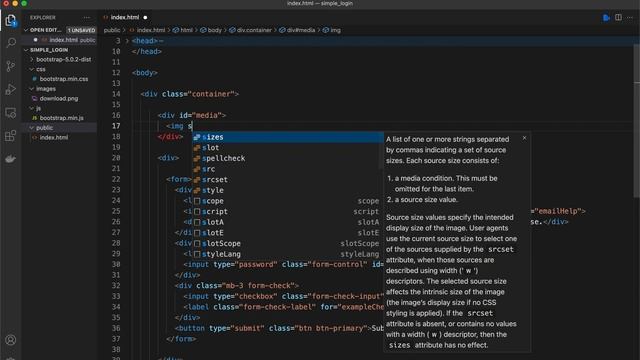Click the 1 UNSAVED badge
This screenshot has height=360, width=640.
81,30
